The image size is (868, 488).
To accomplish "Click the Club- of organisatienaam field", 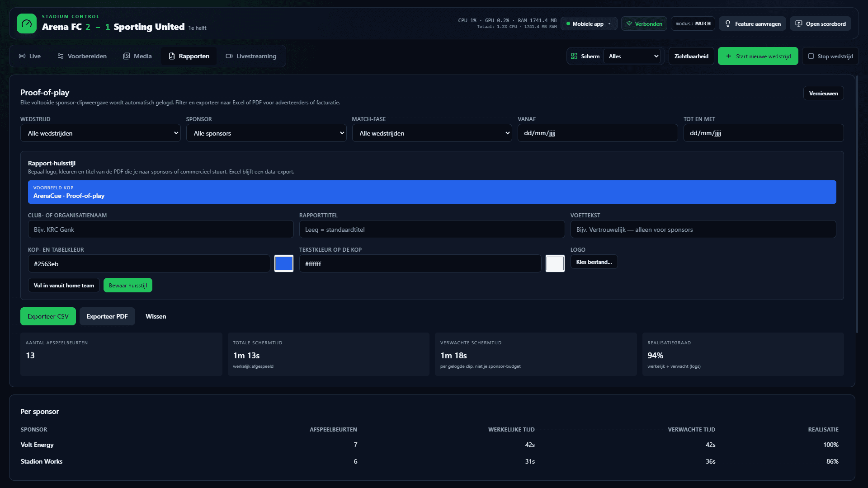I will tap(160, 229).
